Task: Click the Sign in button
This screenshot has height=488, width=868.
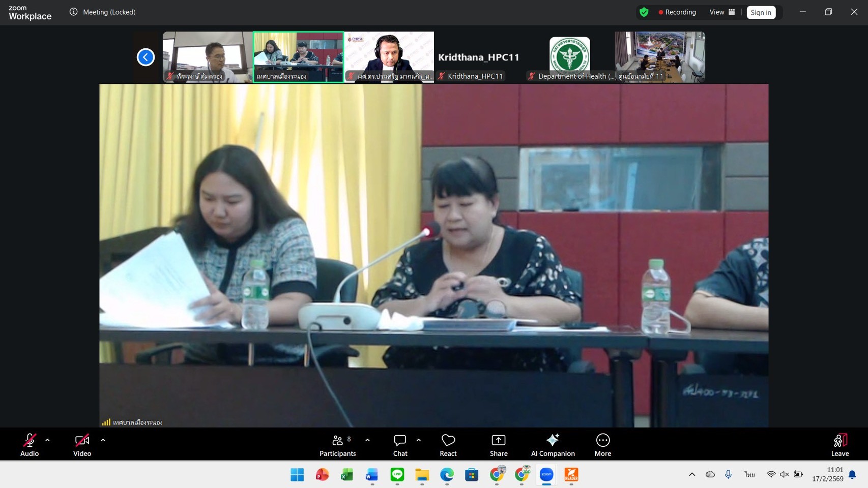Action: (x=761, y=12)
